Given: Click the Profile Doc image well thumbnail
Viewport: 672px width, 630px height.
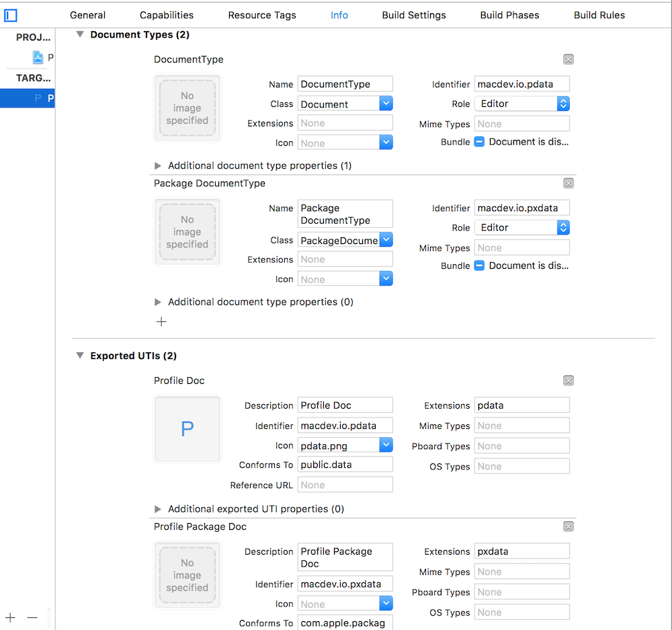Looking at the screenshot, I should [187, 430].
